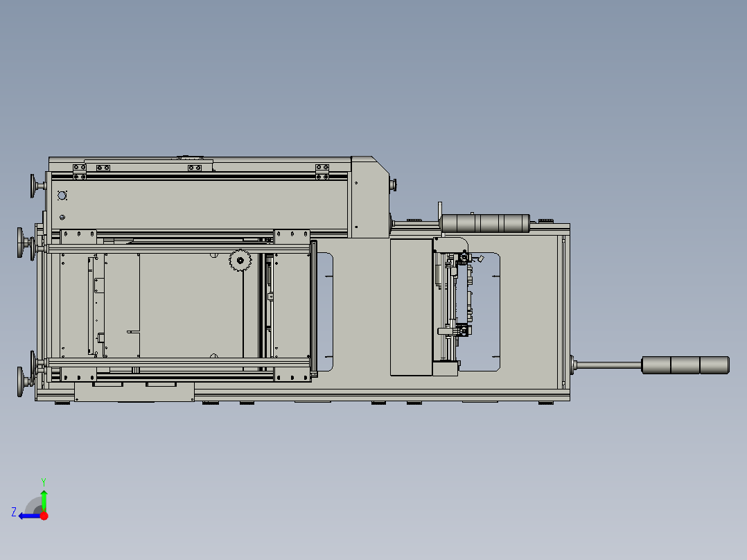Image resolution: width=747 pixels, height=560 pixels.
Task: Click the blue Z axis arrow on triad
Action: 28,516
